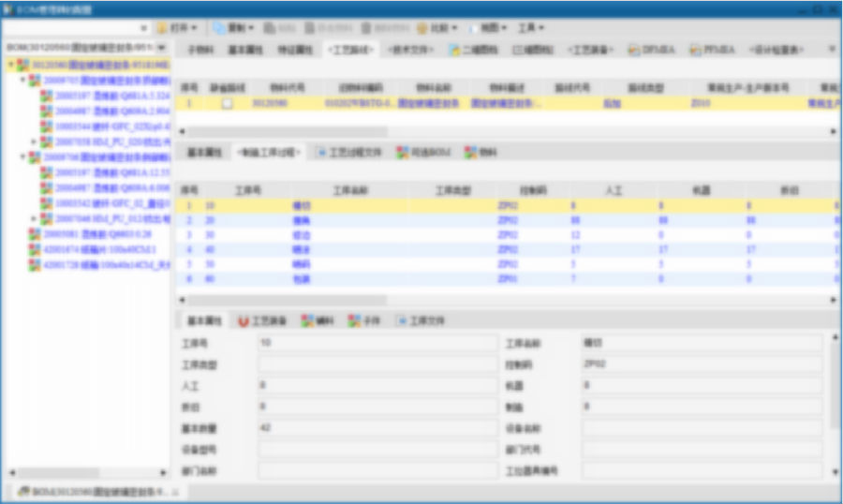Screen dimensions: 843x504
Task: Click the icon of tree node 20007038
Action: click(47, 142)
